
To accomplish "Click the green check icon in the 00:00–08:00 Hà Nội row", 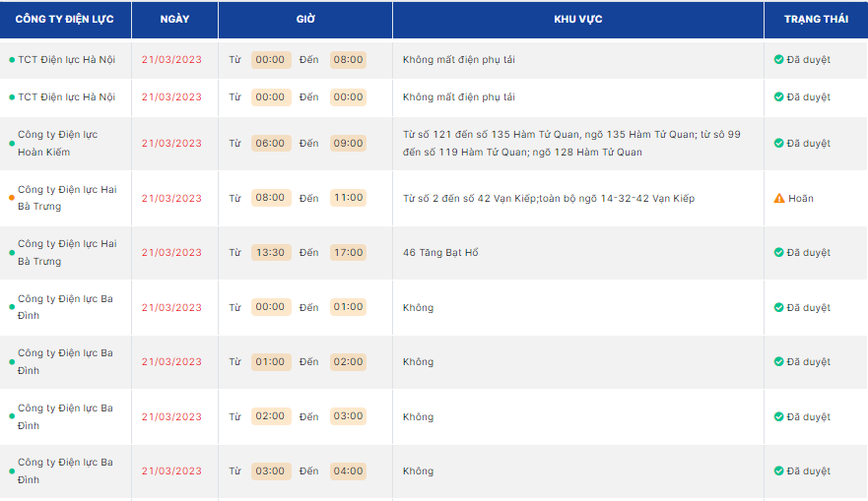I will pyautogui.click(x=778, y=59).
